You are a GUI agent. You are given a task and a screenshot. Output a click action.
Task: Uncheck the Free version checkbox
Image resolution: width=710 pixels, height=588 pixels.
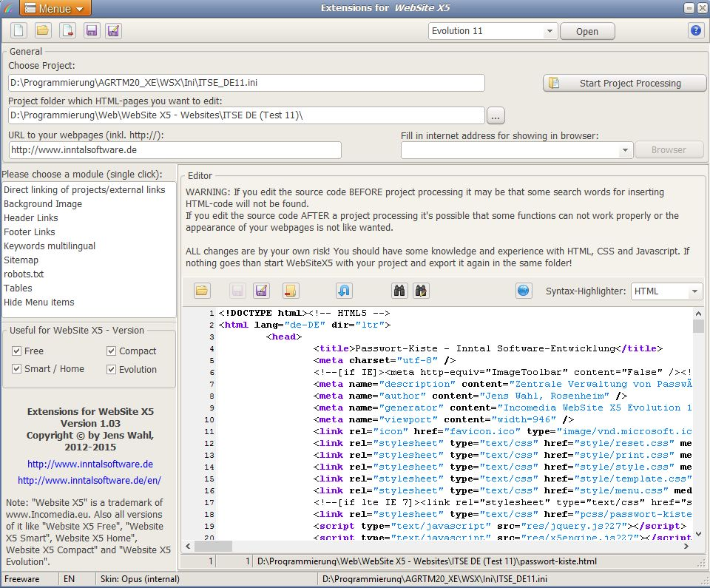click(17, 351)
